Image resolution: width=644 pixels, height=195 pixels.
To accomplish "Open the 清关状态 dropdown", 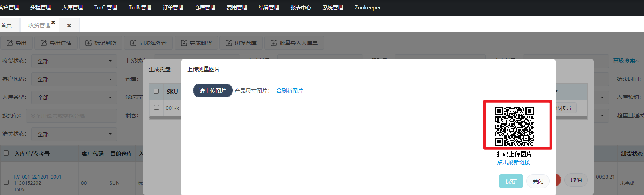I will [x=75, y=134].
